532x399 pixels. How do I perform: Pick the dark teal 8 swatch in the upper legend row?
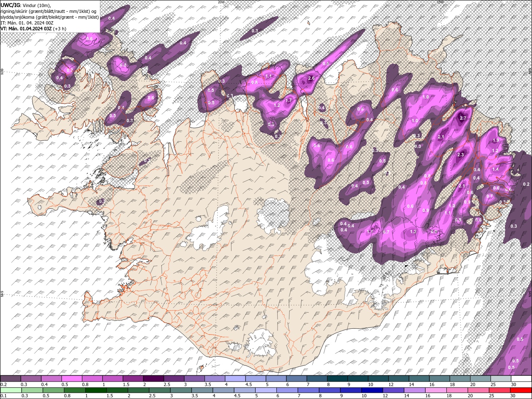click(x=337, y=379)
